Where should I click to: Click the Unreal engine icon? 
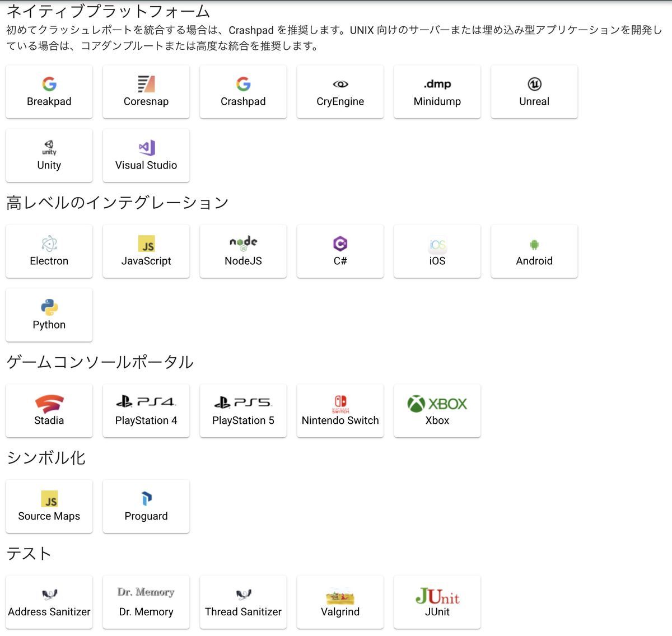pos(534,91)
